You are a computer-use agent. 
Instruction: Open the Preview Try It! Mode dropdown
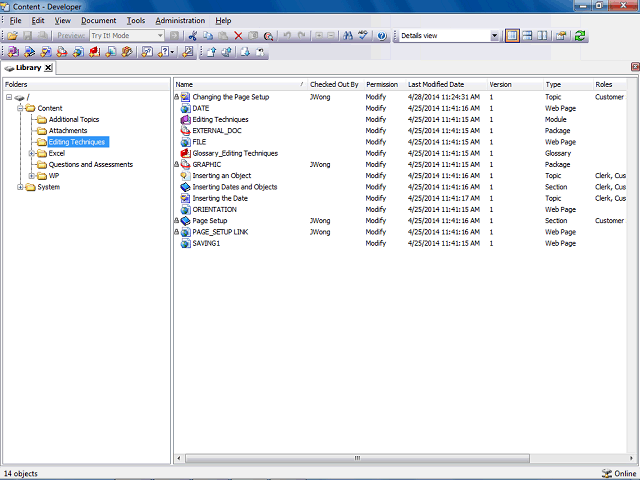click(x=160, y=36)
